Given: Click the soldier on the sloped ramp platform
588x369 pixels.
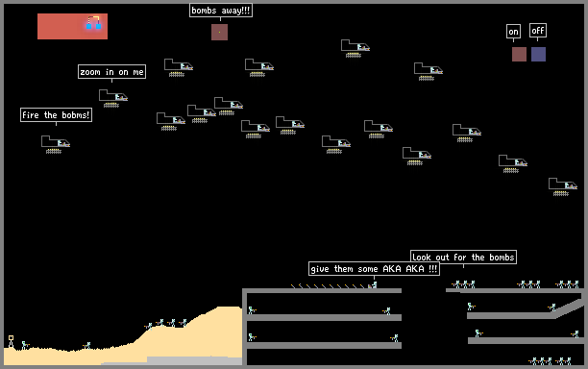Looking at the screenshot, I should pyautogui.click(x=552, y=307).
